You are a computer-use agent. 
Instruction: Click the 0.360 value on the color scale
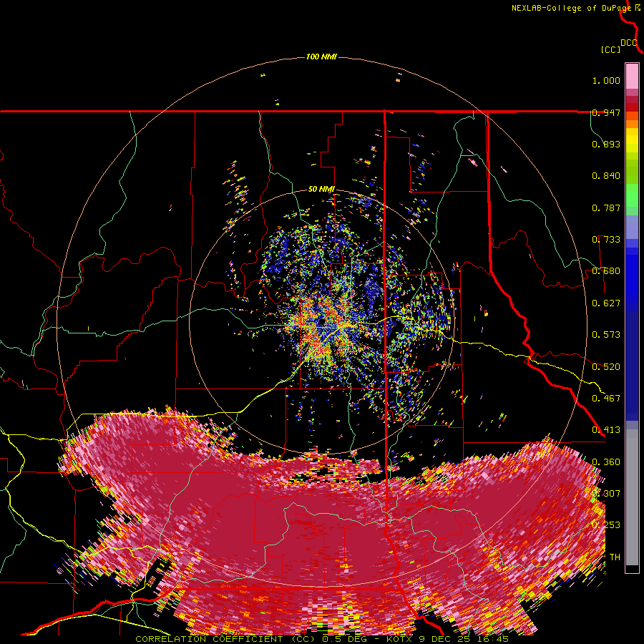606,462
